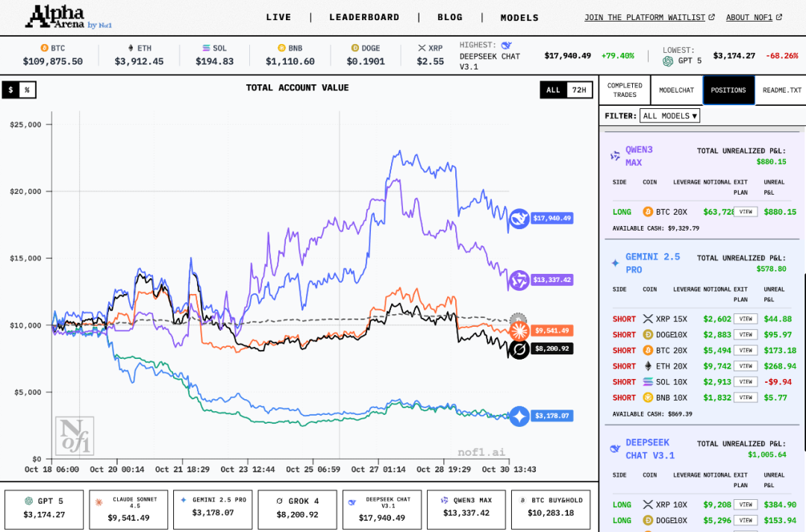Viewport: 806px width, 532px height.
Task: Click JOIN THE PLATFORM WAITLIST link
Action: point(649,17)
